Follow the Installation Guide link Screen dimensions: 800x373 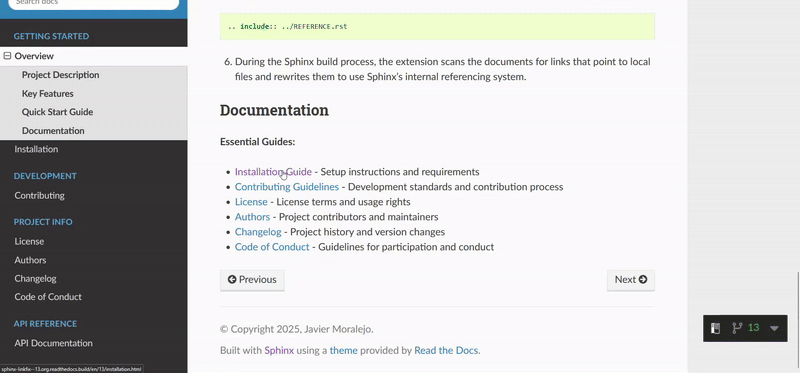tap(273, 172)
